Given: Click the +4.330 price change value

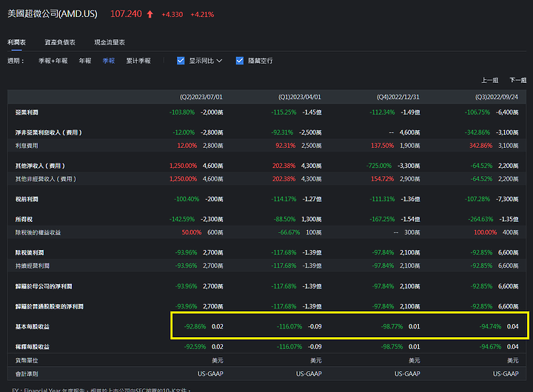Looking at the screenshot, I should 172,15.
